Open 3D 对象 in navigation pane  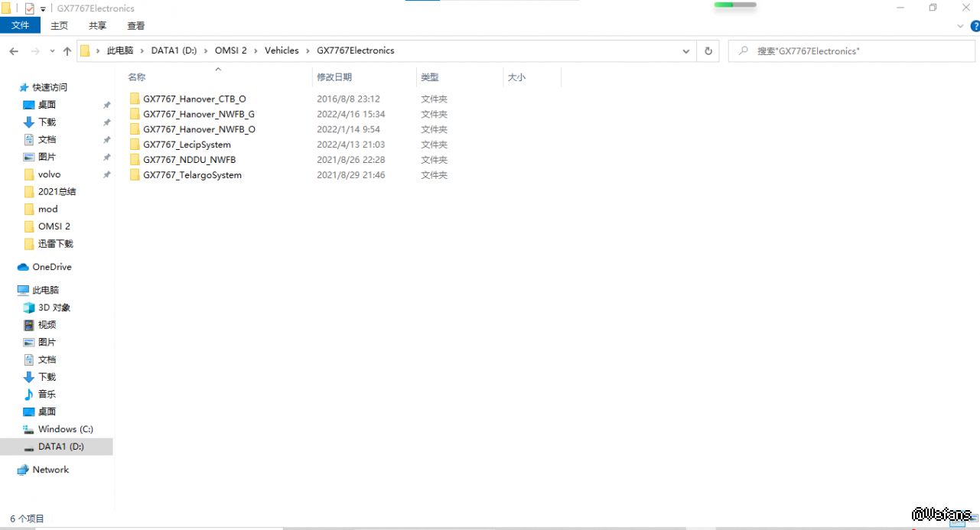(x=54, y=307)
